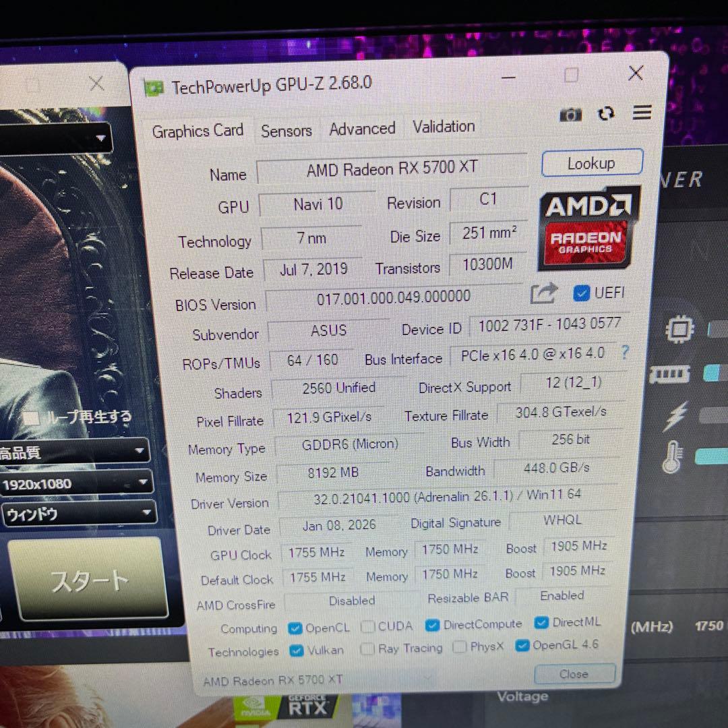The height and width of the screenshot is (728, 728).
Task: Toggle the OpenCL checkbox
Action: 295,628
